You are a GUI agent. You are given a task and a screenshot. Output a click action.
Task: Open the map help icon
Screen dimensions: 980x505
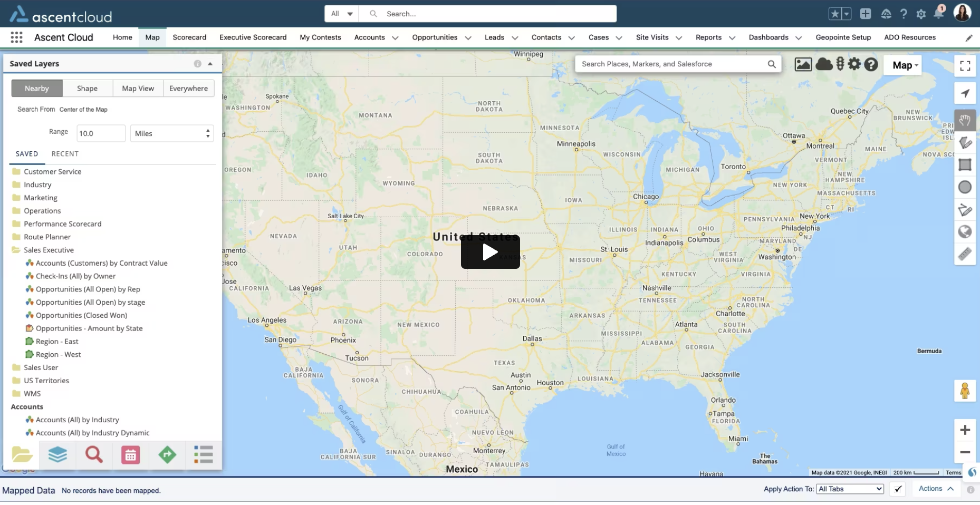[x=871, y=64]
